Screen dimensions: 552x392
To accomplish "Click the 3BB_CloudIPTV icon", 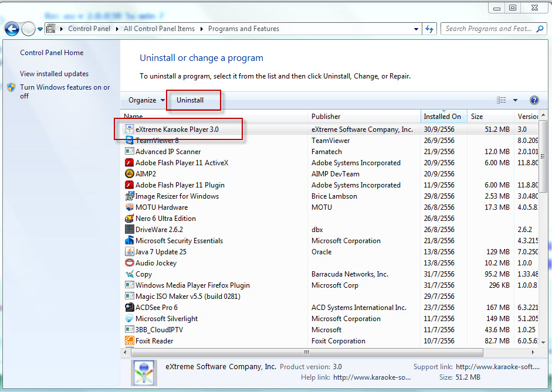I will [x=130, y=330].
